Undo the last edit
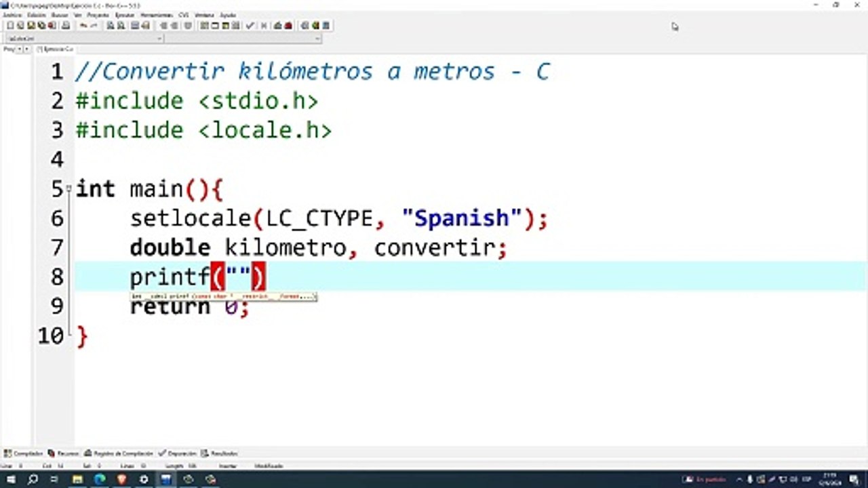Viewport: 868px width, 488px height. point(83,25)
